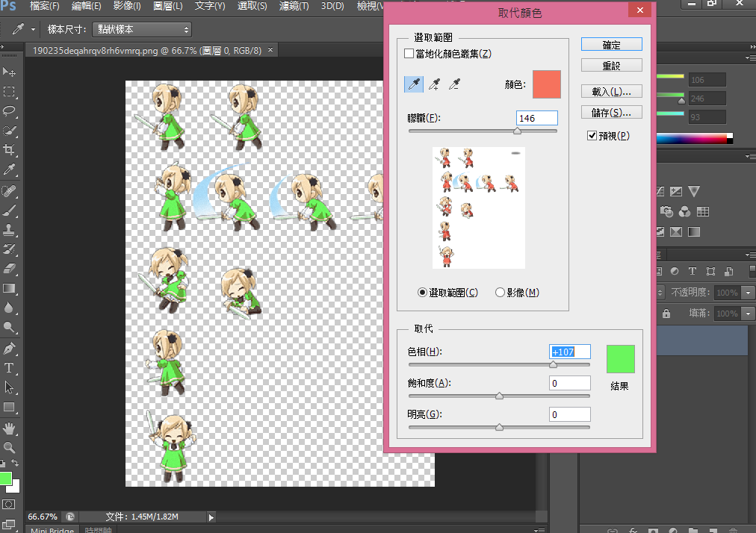Select the Spot Healing Brush tool
This screenshot has width=756, height=533.
click(9, 191)
